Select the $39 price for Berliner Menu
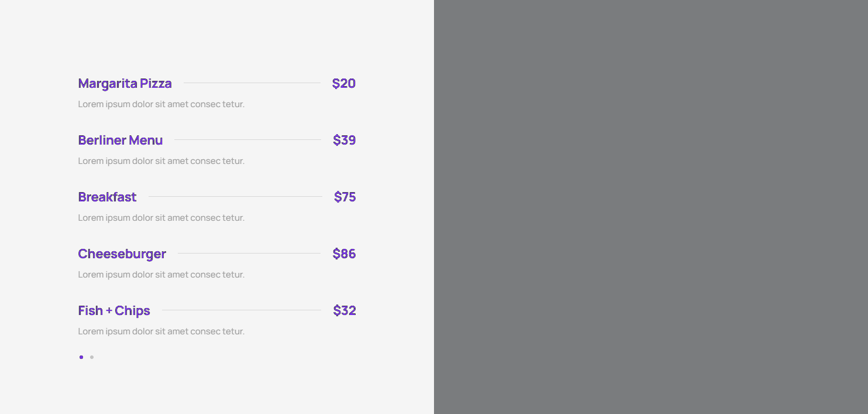This screenshot has width=868, height=414. click(x=345, y=141)
